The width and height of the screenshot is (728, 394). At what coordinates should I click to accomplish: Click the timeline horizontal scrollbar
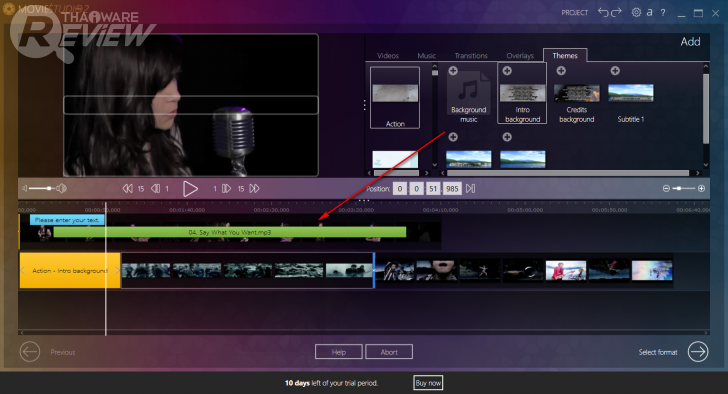click(364, 332)
